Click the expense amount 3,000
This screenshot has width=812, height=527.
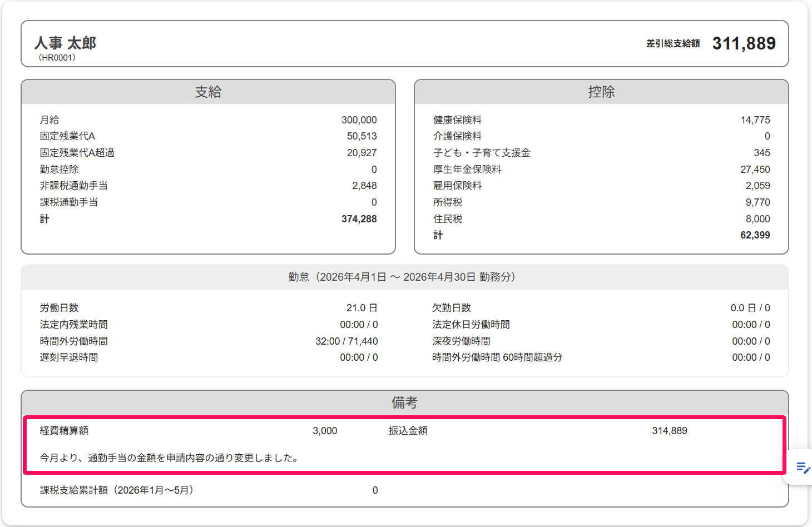(x=325, y=431)
